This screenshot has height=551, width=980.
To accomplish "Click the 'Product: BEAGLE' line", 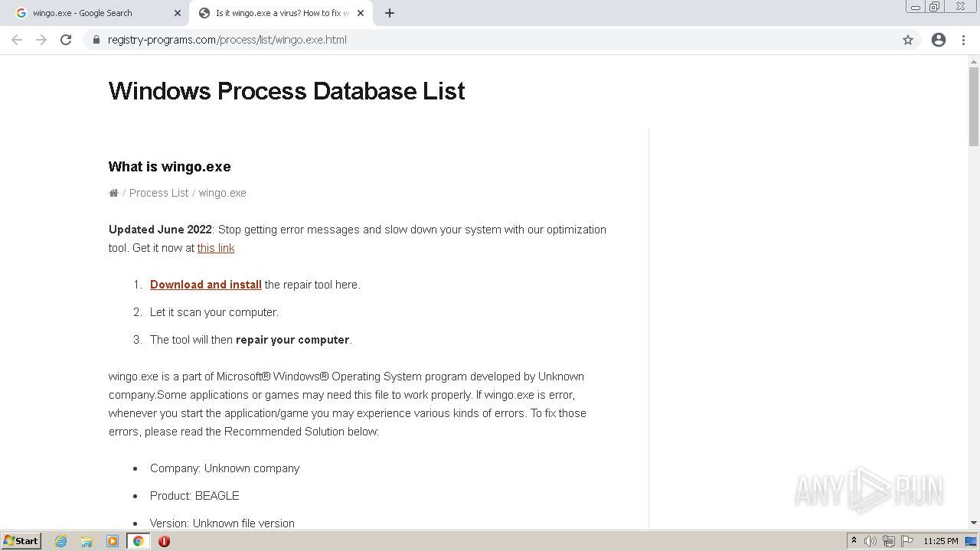I will 194,496.
